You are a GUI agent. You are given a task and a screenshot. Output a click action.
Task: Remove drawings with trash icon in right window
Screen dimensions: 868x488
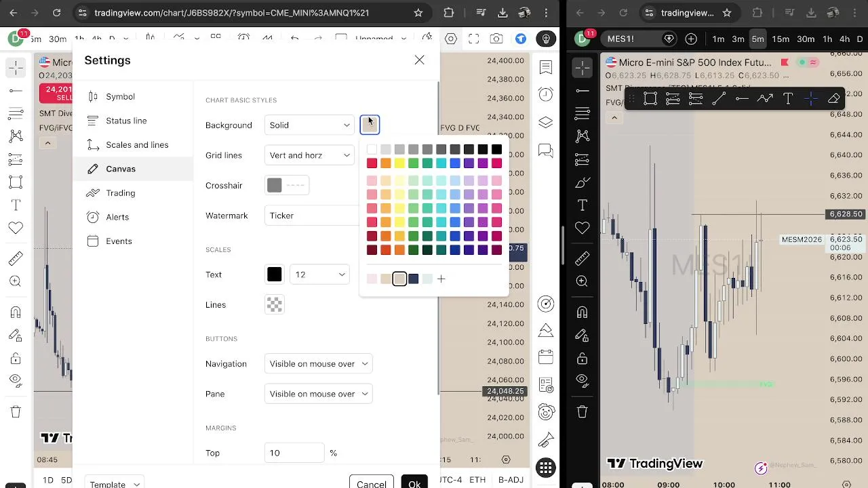point(582,411)
